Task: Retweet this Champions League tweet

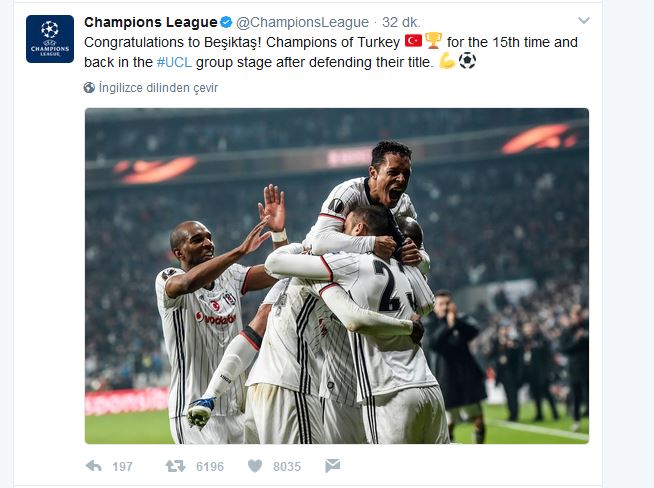Action: pyautogui.click(x=175, y=466)
